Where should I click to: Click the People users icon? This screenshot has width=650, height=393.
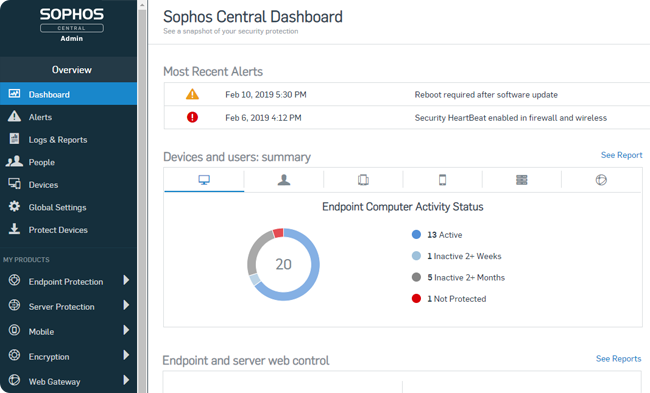(15, 161)
